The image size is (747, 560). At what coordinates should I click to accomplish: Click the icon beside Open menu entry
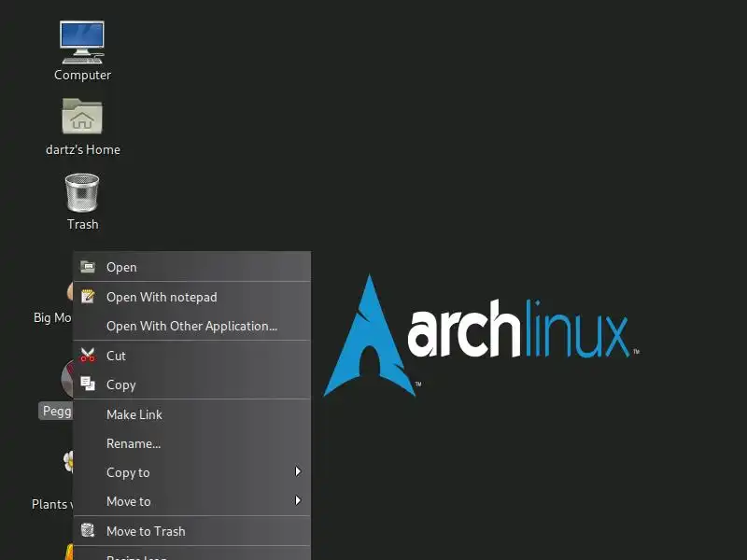pos(88,267)
